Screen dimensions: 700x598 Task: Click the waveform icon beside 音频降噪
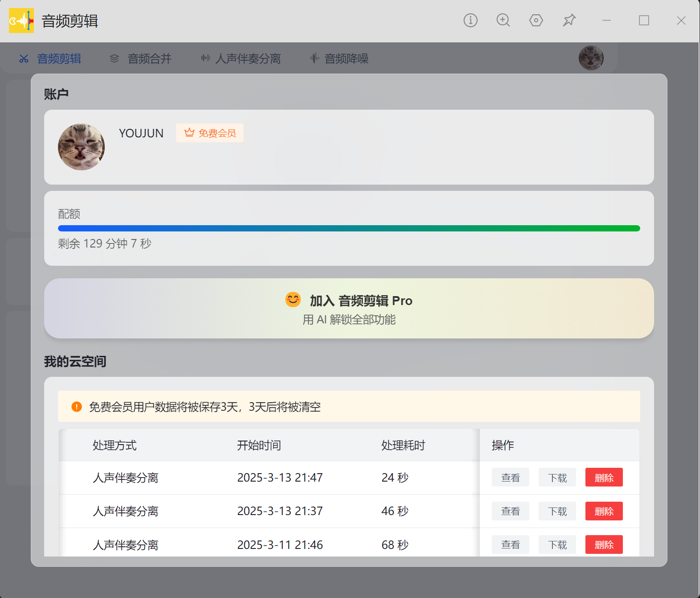pos(315,58)
